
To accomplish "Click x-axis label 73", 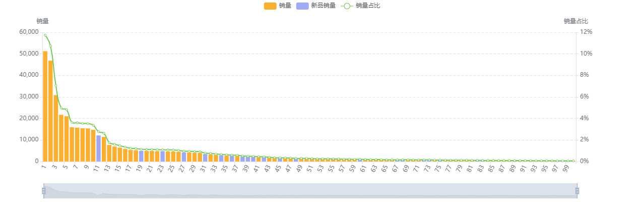I will (427, 169).
